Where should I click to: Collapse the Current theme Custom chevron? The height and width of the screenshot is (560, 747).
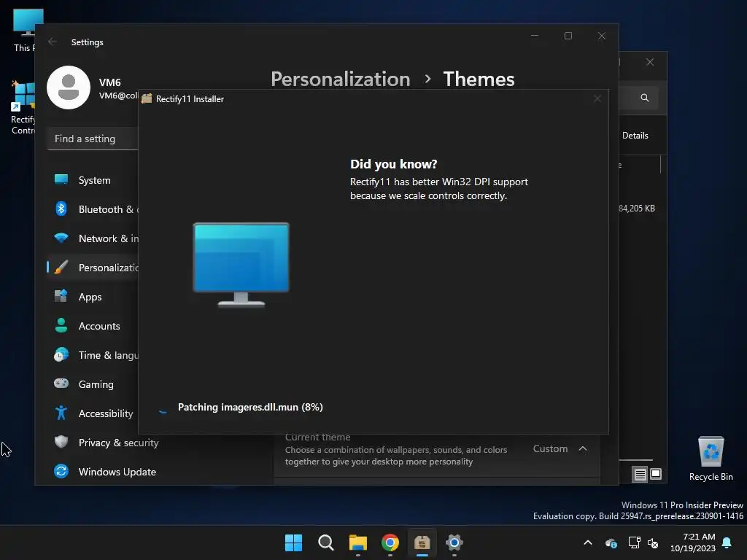coord(583,448)
